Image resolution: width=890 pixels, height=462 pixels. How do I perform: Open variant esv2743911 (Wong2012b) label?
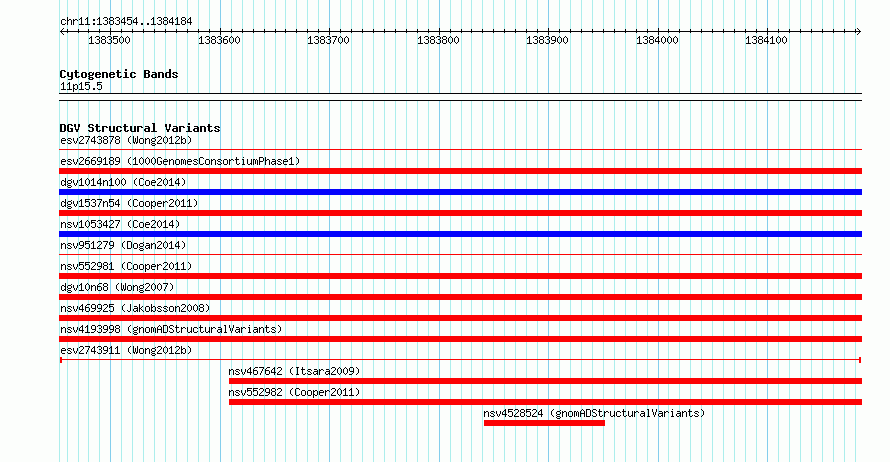126,350
